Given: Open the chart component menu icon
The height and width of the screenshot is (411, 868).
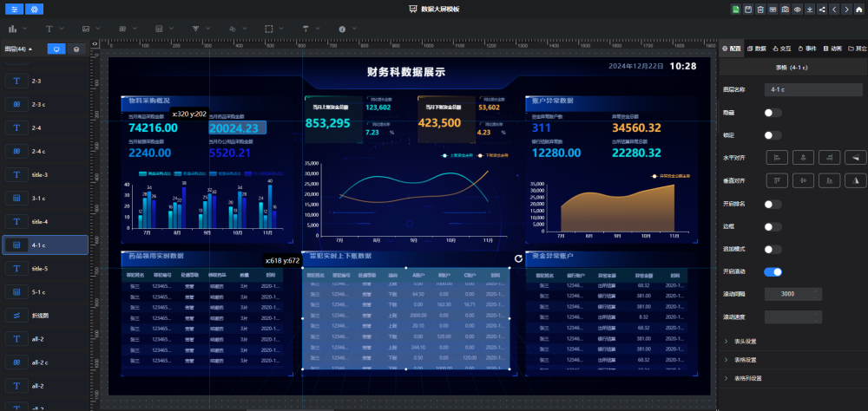Looking at the screenshot, I should [13, 29].
